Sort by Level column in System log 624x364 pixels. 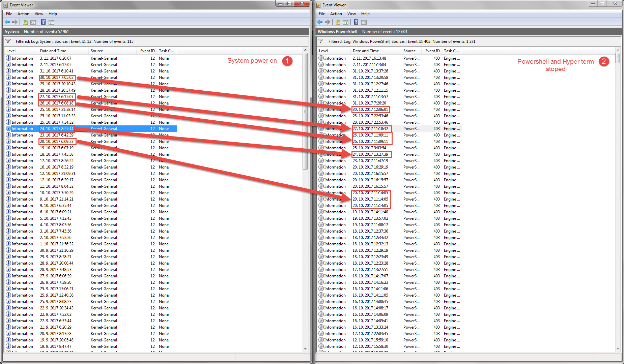pos(21,51)
